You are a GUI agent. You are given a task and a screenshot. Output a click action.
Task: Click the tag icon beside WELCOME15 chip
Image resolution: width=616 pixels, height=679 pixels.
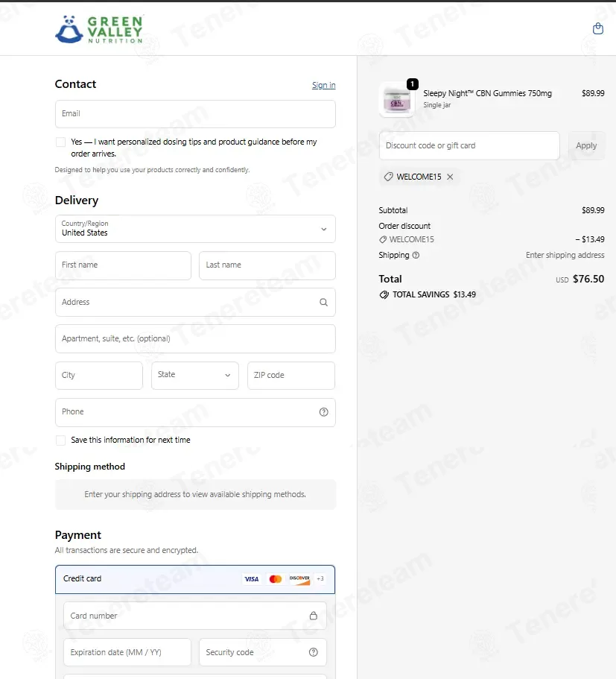pos(388,177)
